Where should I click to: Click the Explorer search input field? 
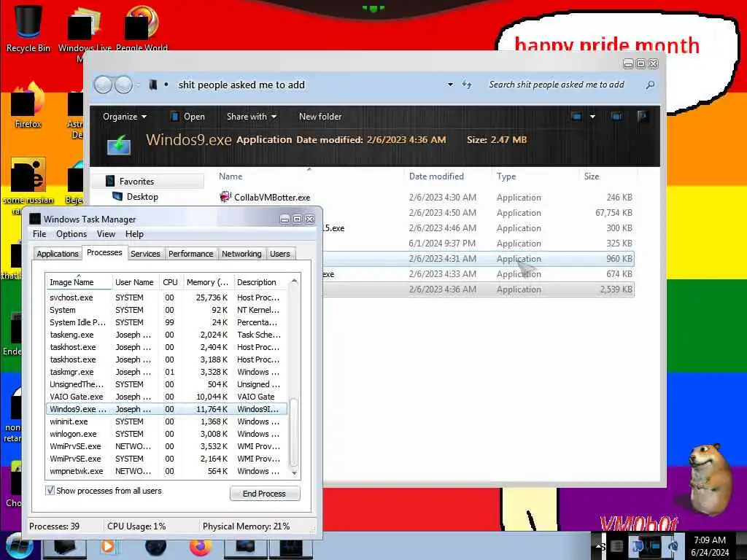tap(564, 85)
